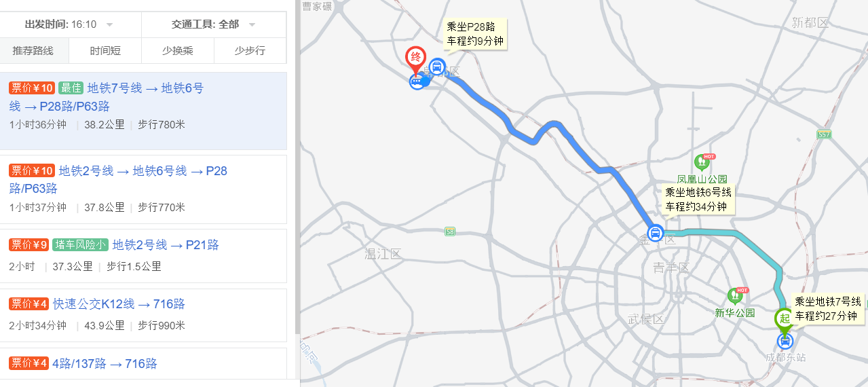Open the 交通工具 全部 dropdown
Screen dimensions: 868x387
pyautogui.click(x=214, y=24)
